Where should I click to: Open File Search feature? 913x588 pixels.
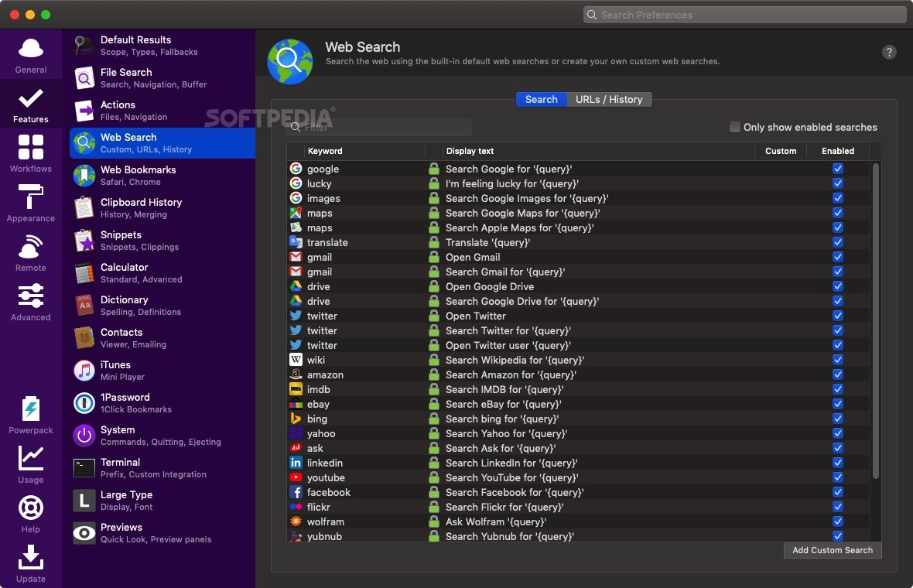point(162,78)
